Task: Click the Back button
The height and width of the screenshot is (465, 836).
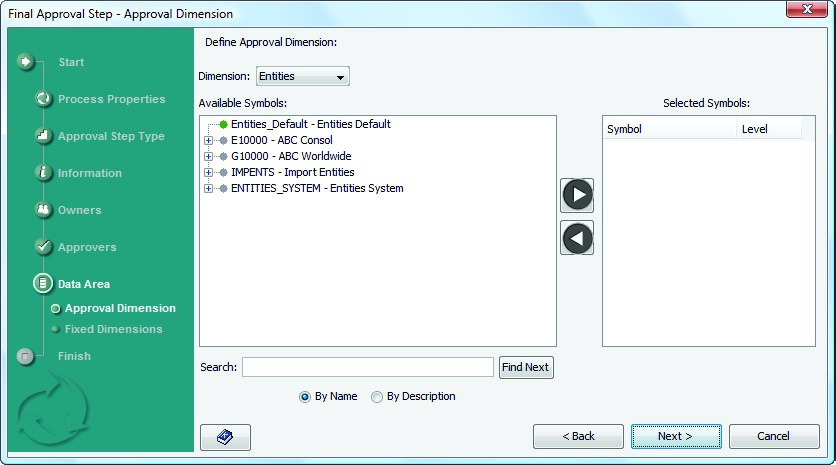Action: pos(578,436)
